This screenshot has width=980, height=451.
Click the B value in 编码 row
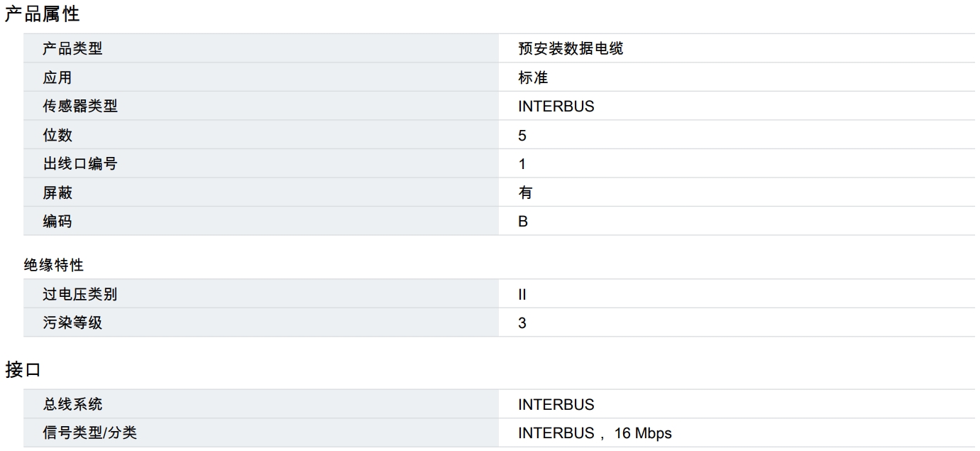click(523, 222)
